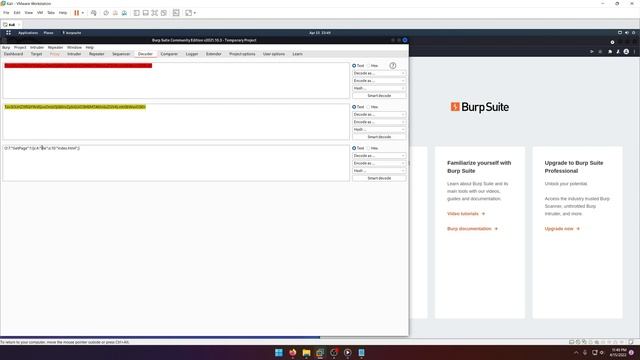Select Text radio for third decoder row
Screen dimensions: 640x360
tap(354, 148)
